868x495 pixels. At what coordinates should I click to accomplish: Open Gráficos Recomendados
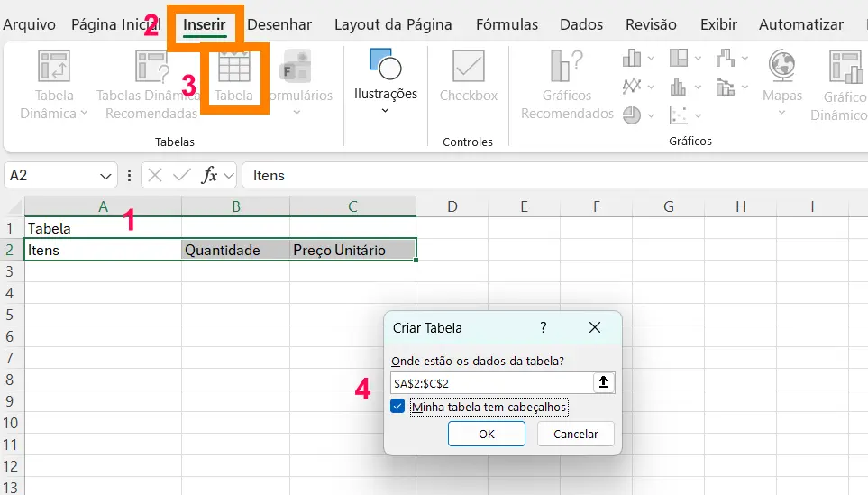[x=567, y=65]
